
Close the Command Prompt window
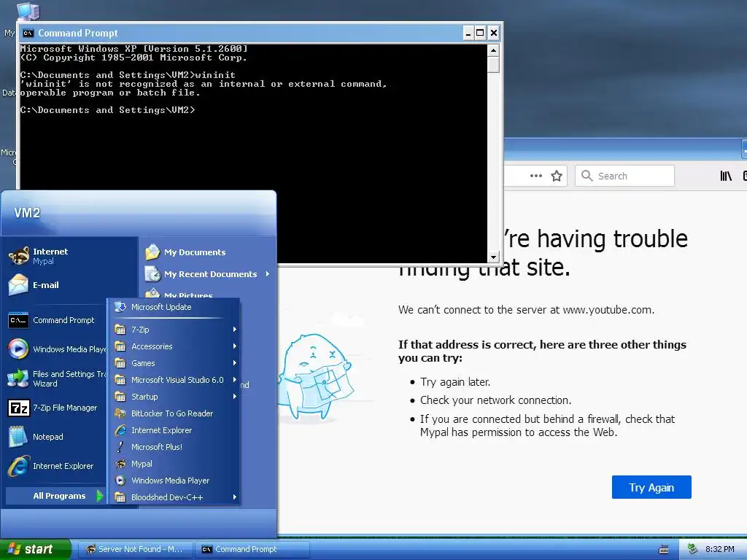494,33
